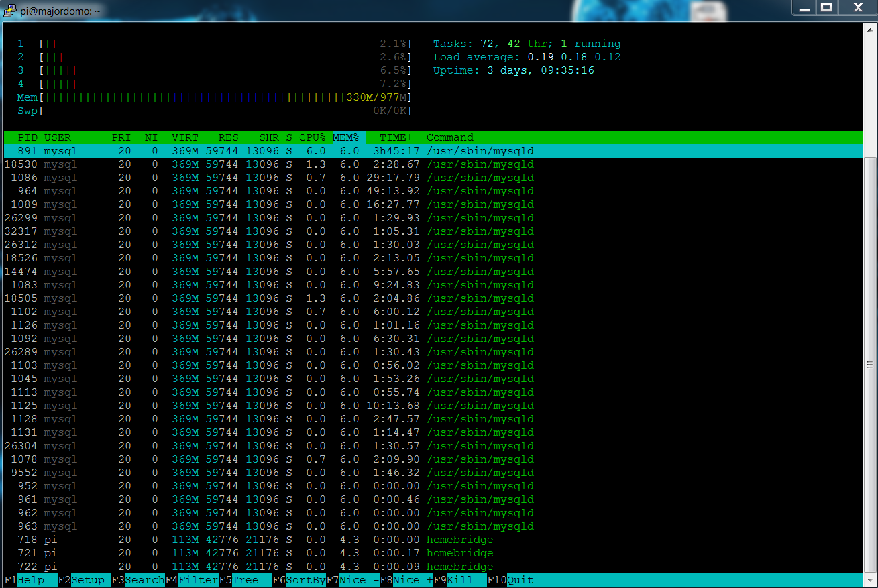Sort by the SHR column header

click(269, 137)
